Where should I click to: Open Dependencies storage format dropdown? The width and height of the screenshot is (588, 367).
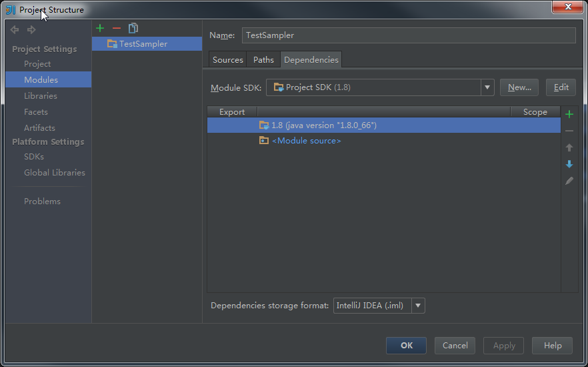379,306
